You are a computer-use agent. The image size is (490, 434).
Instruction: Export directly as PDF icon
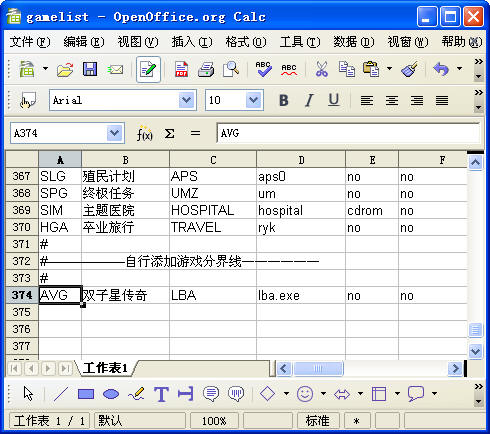click(181, 69)
